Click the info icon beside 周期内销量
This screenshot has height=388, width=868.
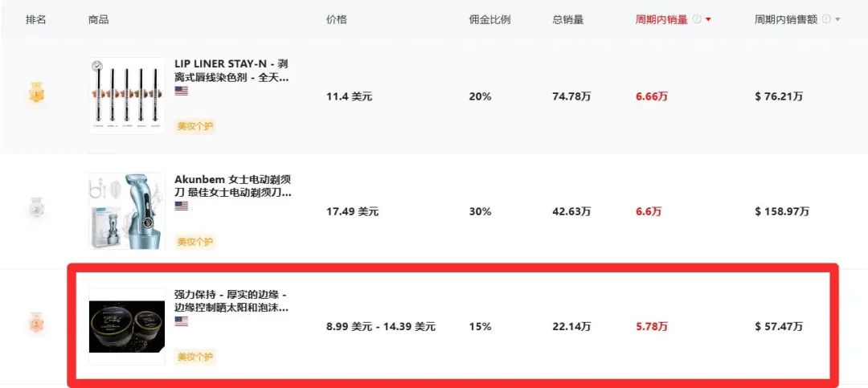[697, 19]
